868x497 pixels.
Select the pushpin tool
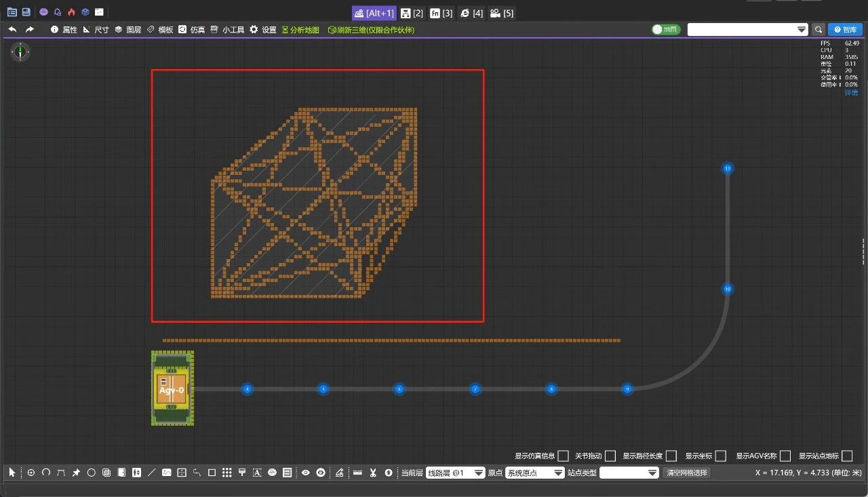[x=76, y=473]
